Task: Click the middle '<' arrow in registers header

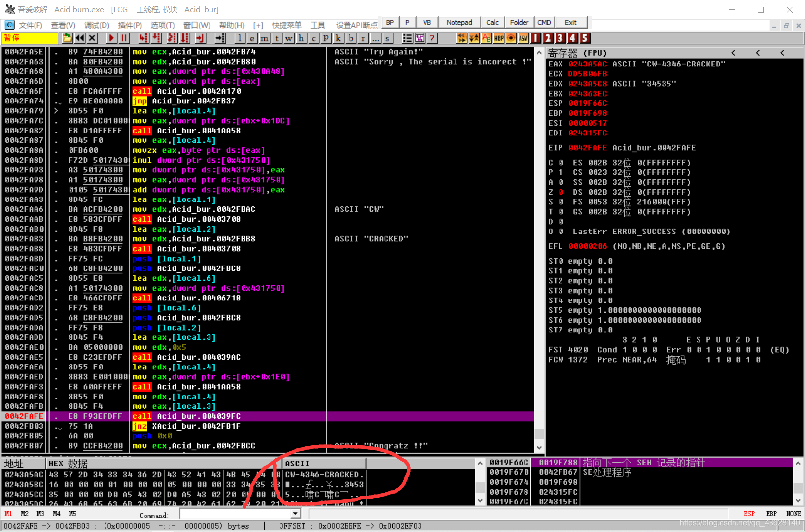Action: [x=758, y=53]
